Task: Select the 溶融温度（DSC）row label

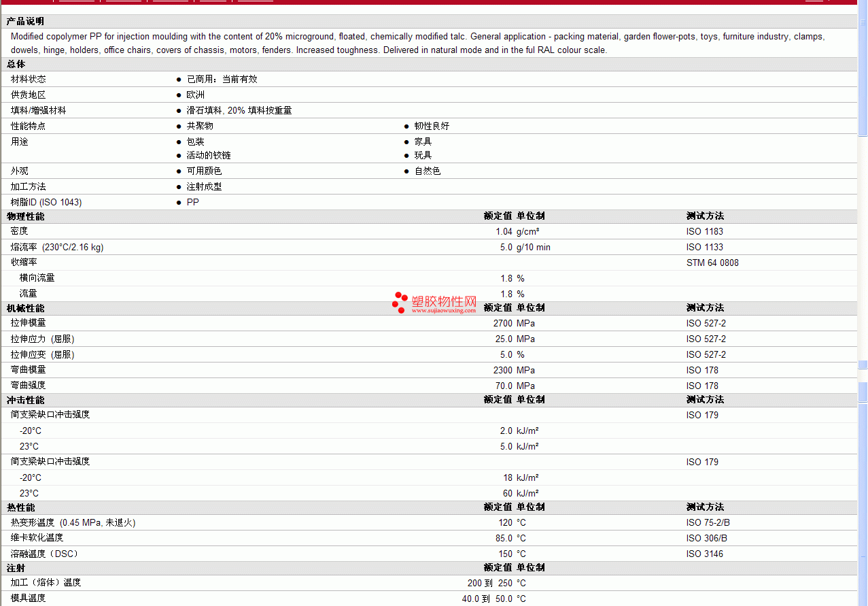Action: [x=45, y=554]
